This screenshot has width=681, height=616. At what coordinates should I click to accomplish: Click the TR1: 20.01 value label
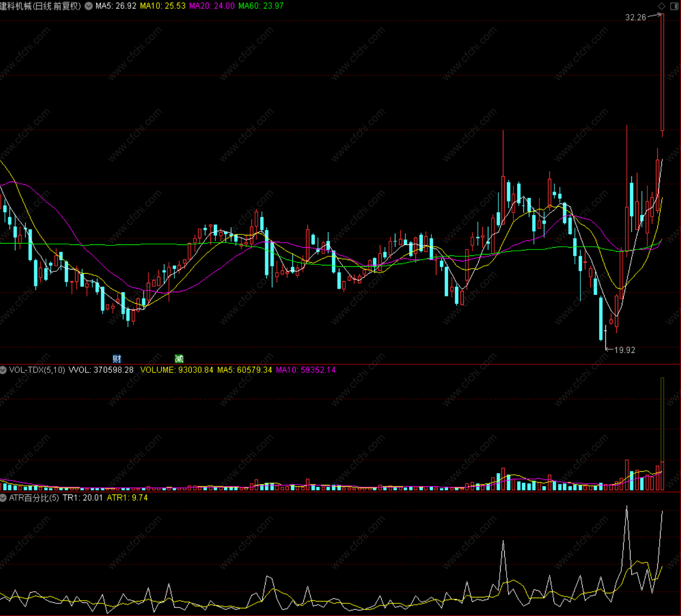coord(82,498)
